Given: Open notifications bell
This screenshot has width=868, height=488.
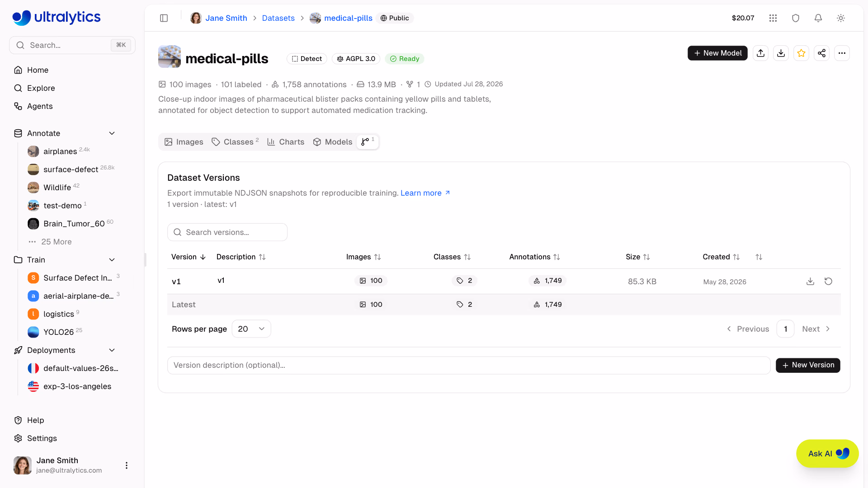Looking at the screenshot, I should 818,18.
